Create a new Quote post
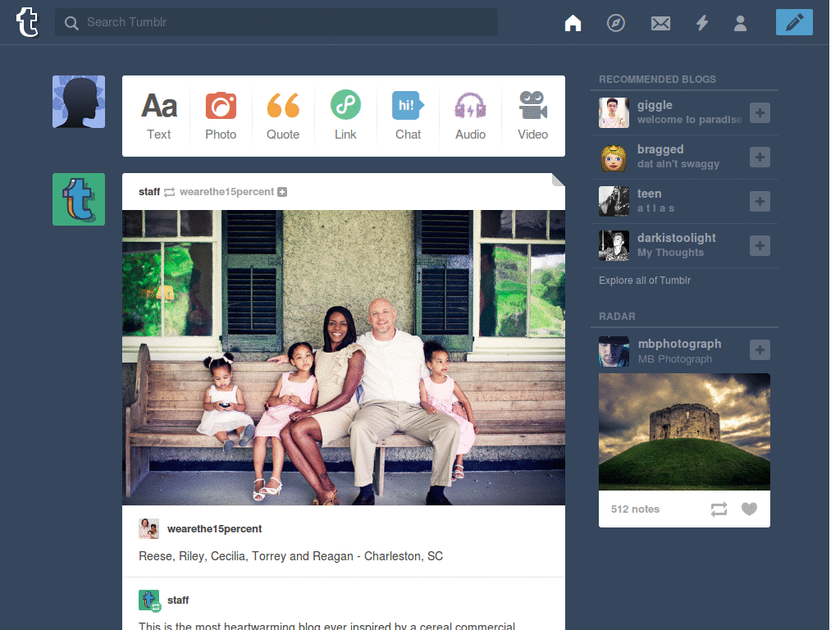Viewport: 840px width, 630px height. pyautogui.click(x=283, y=116)
